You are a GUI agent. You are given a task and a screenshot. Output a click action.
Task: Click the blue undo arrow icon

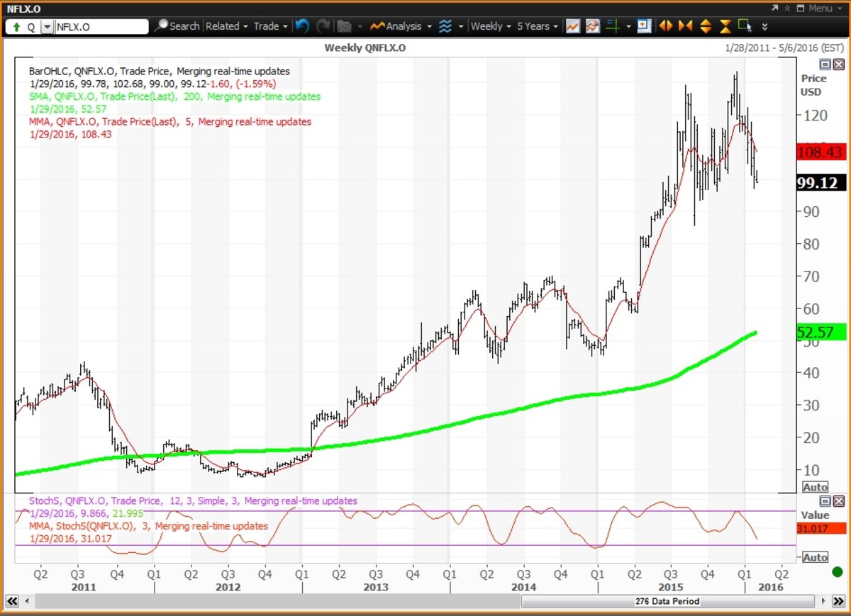(303, 26)
